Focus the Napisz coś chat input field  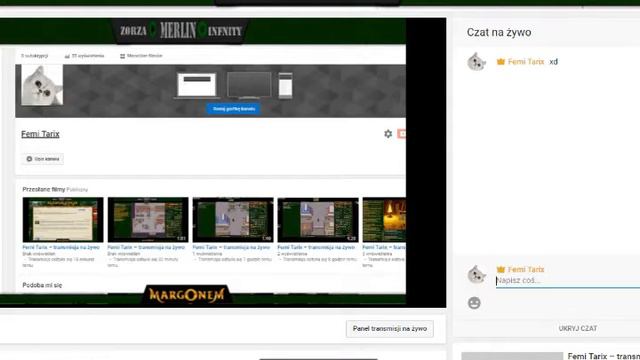pos(568,281)
